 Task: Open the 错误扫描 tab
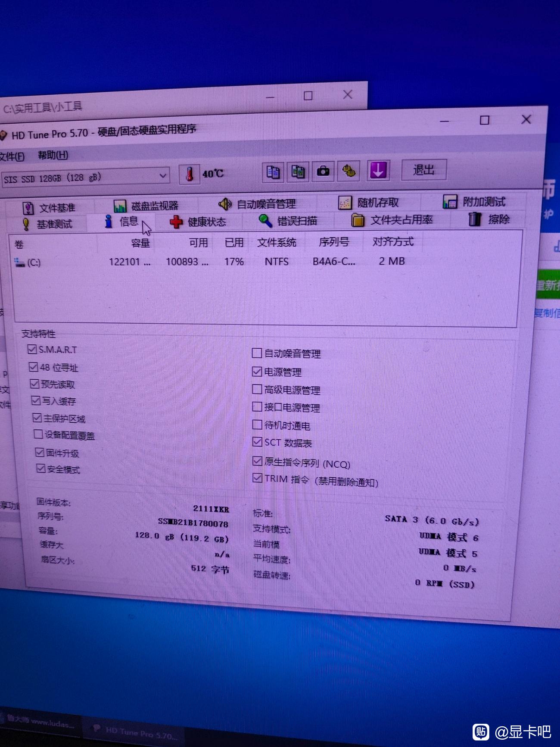(x=288, y=221)
